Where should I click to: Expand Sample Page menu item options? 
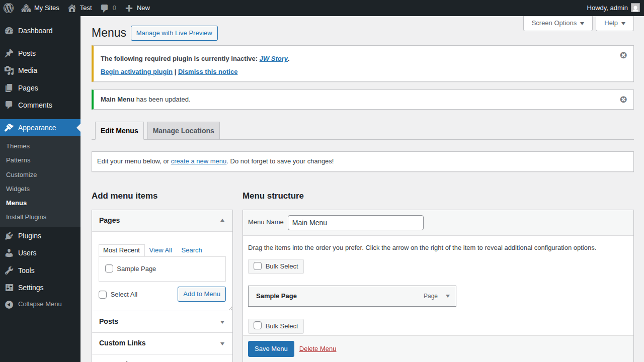(x=448, y=296)
